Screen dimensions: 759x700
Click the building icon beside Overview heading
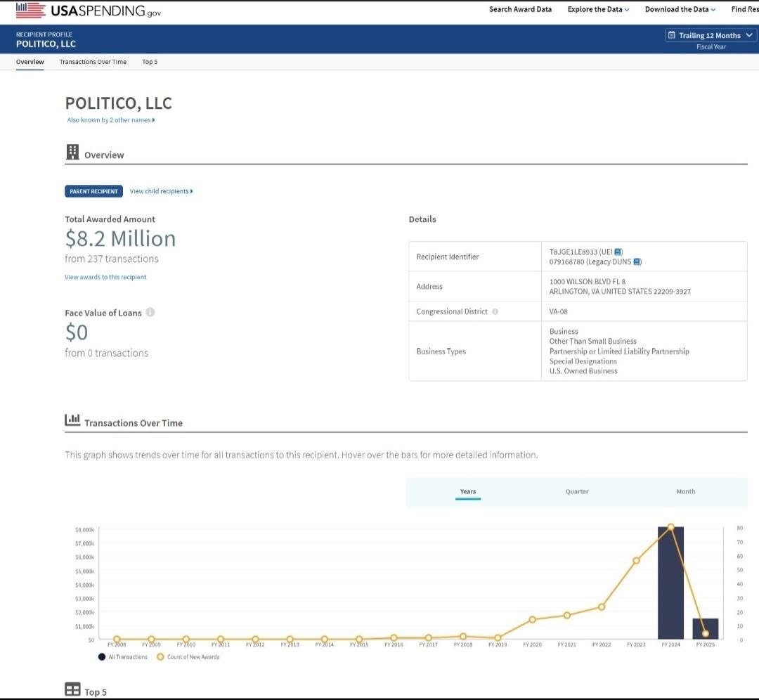point(72,152)
